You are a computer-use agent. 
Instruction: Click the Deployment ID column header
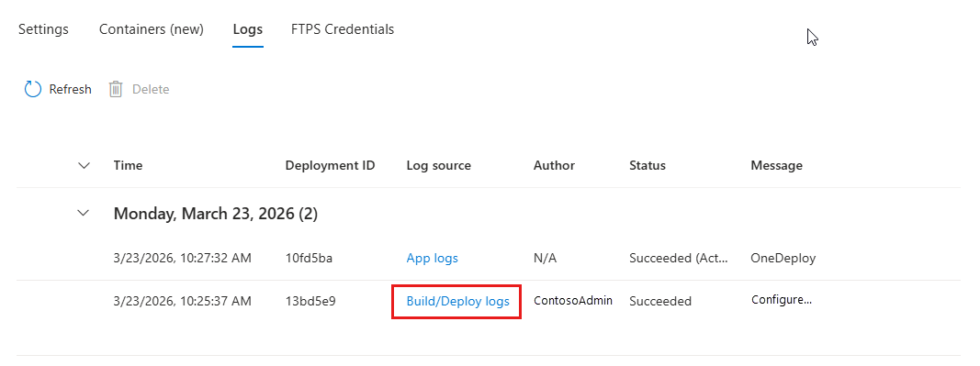point(330,165)
